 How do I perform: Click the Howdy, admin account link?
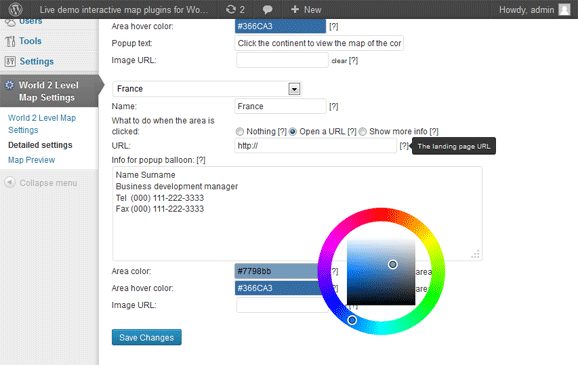(526, 10)
